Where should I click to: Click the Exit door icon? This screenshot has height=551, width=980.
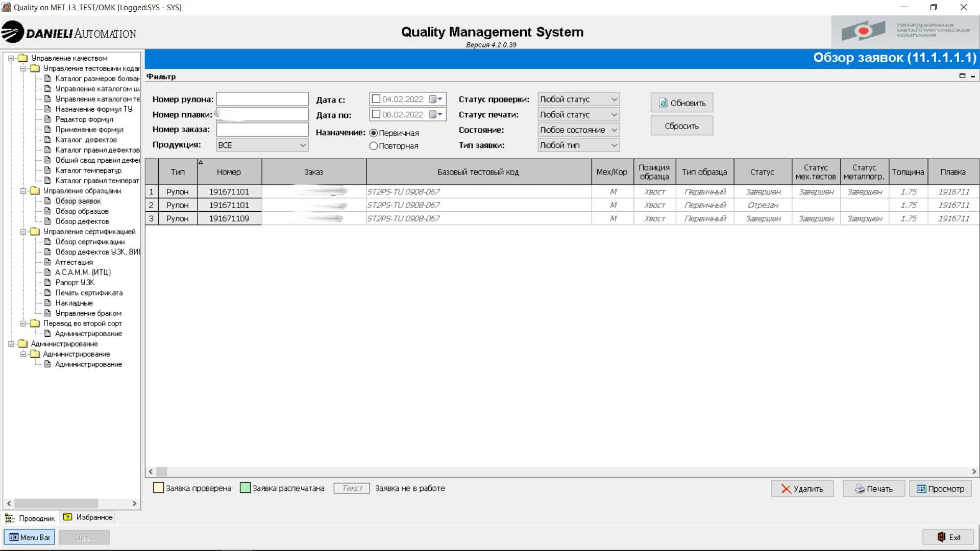(x=942, y=537)
